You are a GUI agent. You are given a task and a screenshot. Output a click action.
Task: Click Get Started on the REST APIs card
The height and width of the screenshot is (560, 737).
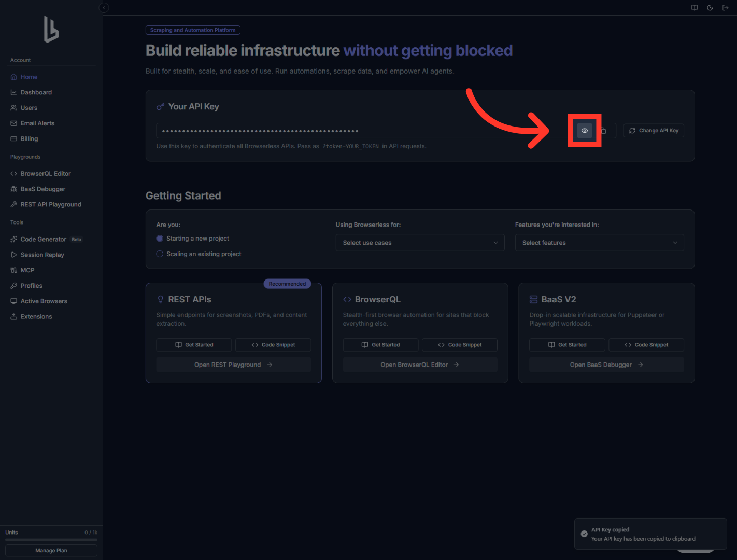[x=194, y=345]
